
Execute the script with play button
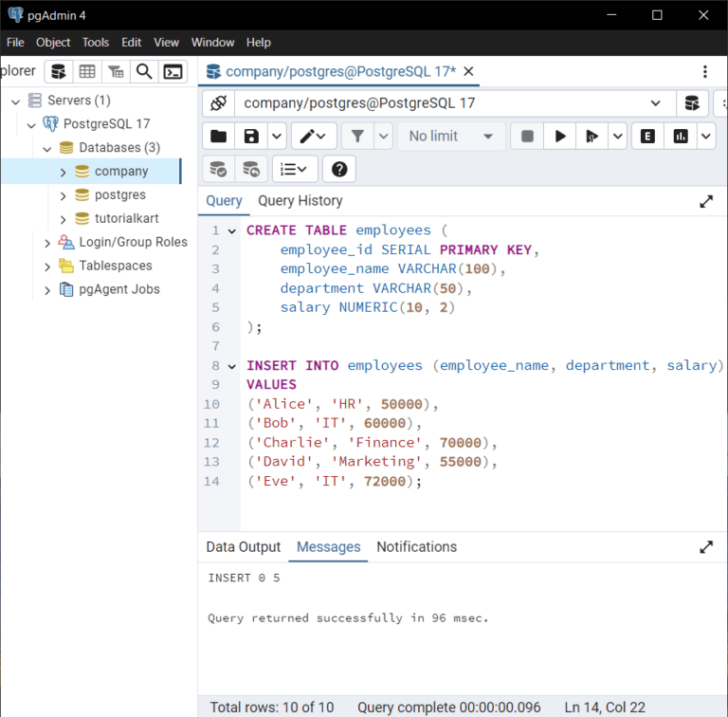click(560, 136)
